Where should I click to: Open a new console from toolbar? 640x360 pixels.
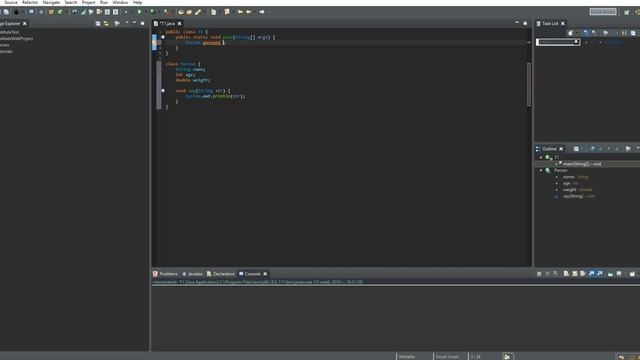[x=632, y=274]
